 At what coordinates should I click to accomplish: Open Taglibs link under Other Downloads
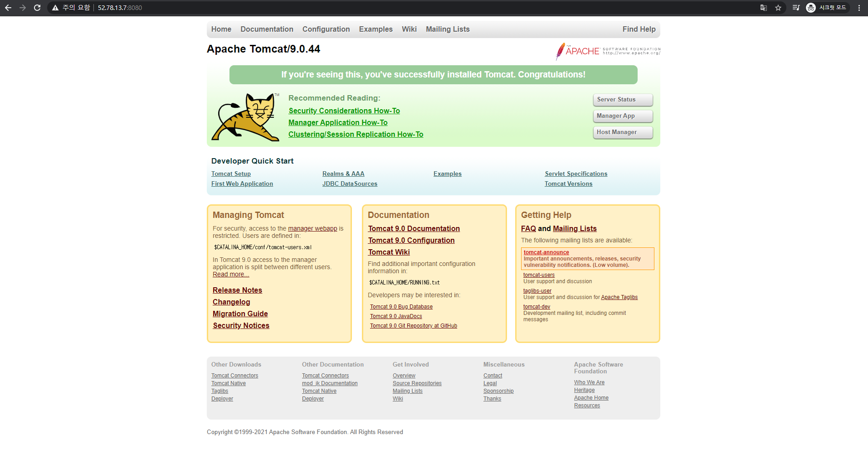pos(219,391)
